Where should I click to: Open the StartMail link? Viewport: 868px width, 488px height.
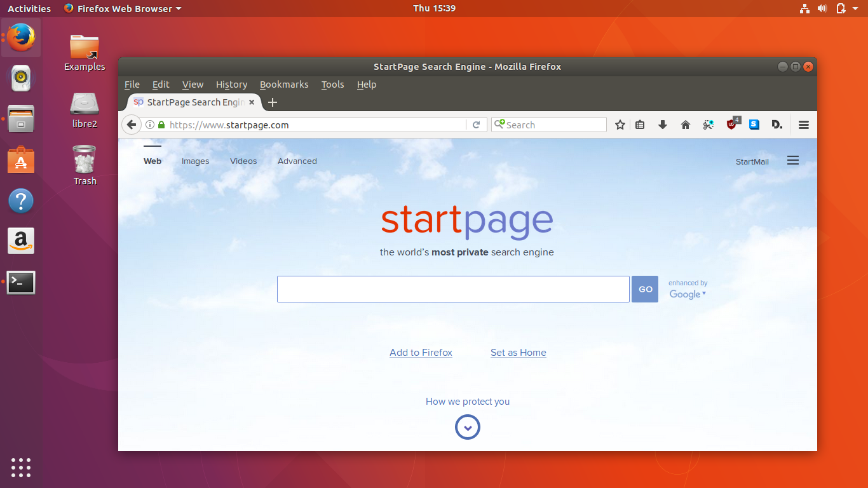pyautogui.click(x=752, y=161)
